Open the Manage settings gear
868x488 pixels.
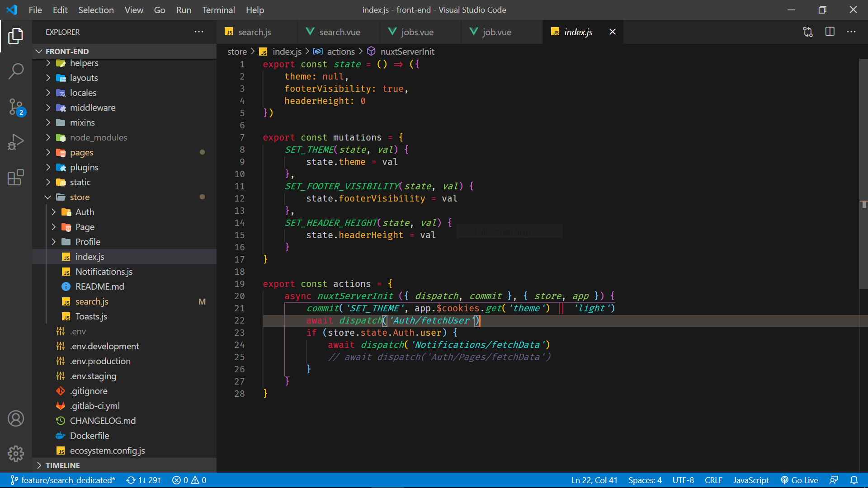tap(16, 454)
